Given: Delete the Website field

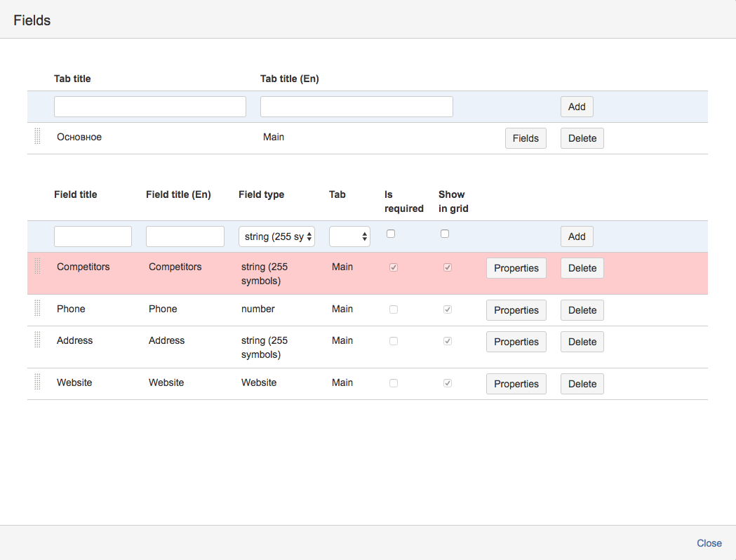Looking at the screenshot, I should (x=582, y=384).
